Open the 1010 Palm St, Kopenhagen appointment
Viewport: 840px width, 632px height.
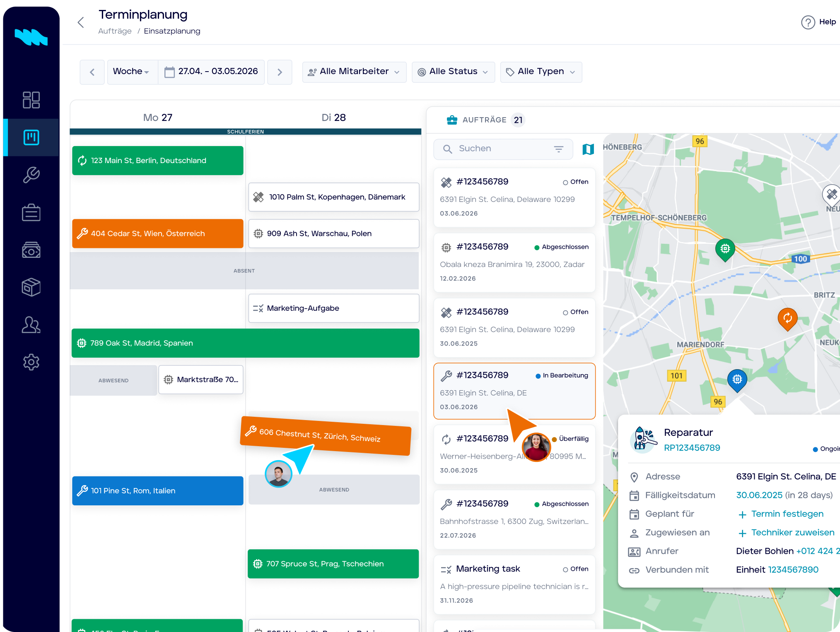pyautogui.click(x=333, y=197)
